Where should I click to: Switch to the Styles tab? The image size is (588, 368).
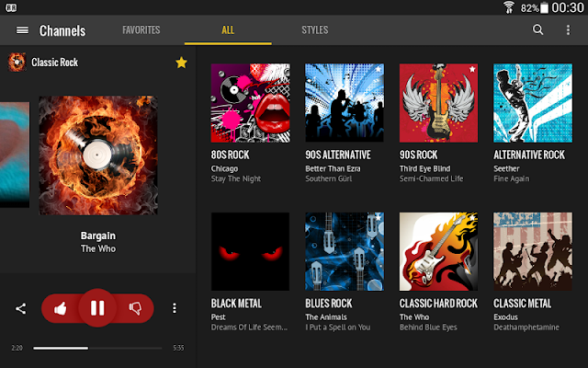[315, 30]
